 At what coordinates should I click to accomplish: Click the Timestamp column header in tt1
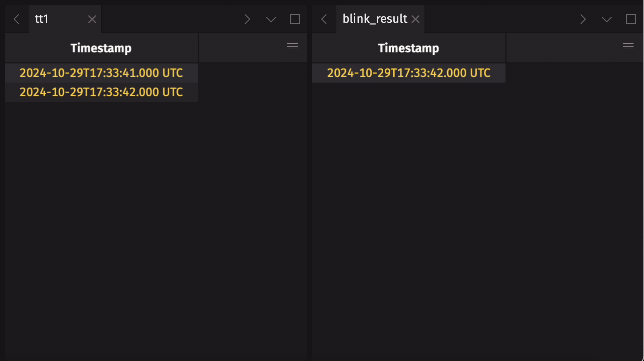pos(101,48)
